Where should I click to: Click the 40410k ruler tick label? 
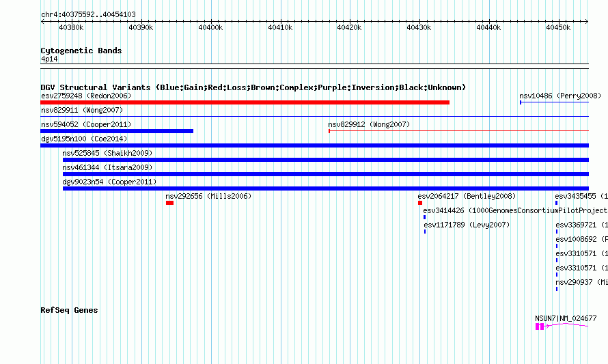point(280,27)
